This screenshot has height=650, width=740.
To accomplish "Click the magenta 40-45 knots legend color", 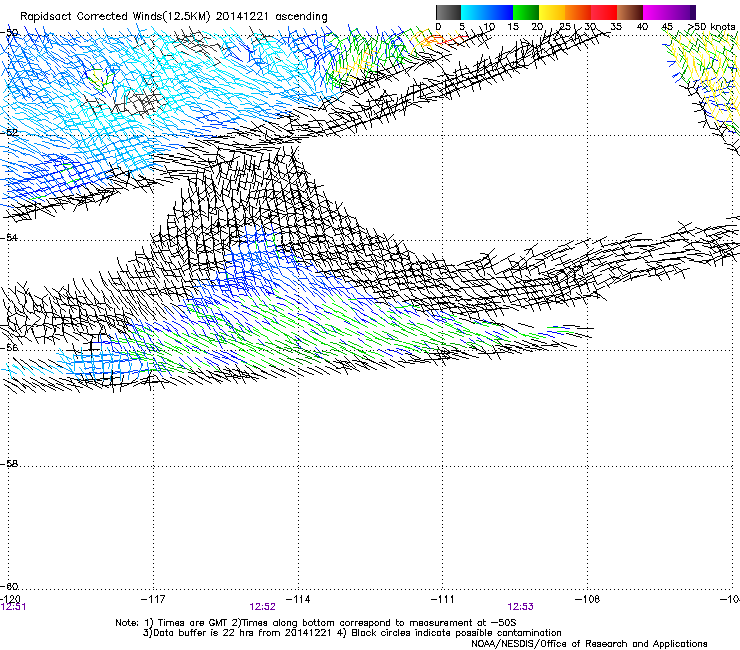I will [656, 12].
